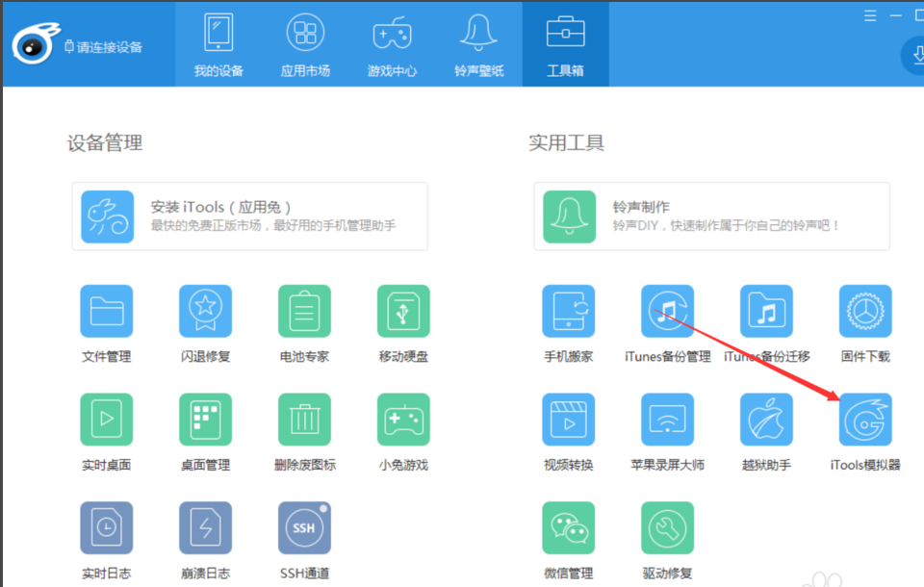Select the 移动硬盘 mobile disk tool

(403, 312)
